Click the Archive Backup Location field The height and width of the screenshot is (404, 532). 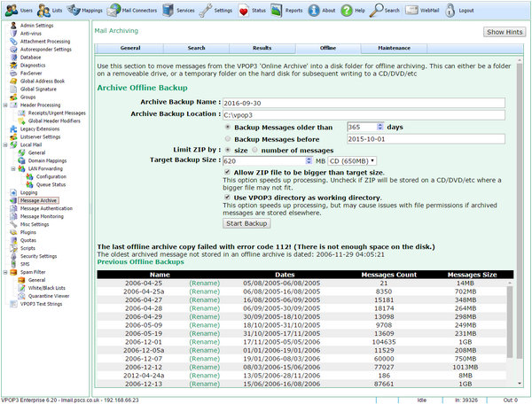tap(364, 115)
